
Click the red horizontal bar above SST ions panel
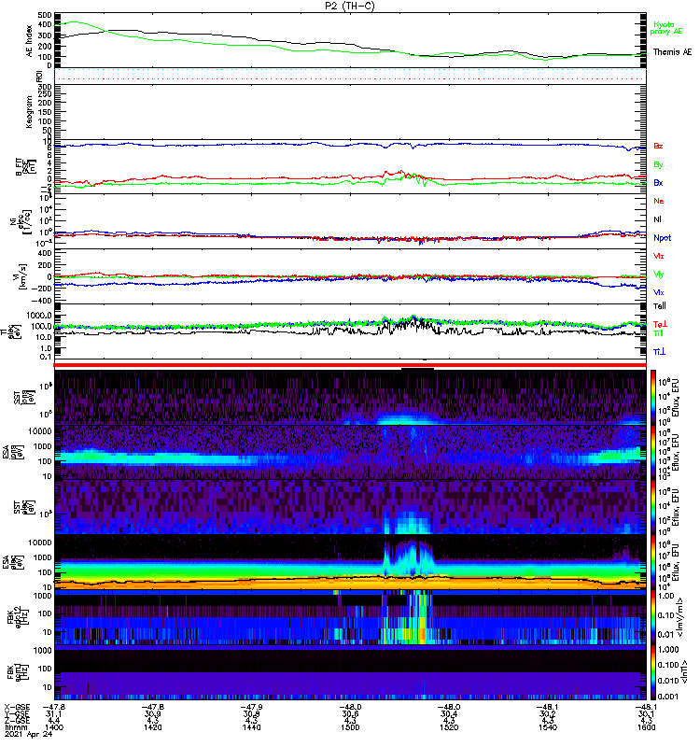click(x=350, y=365)
